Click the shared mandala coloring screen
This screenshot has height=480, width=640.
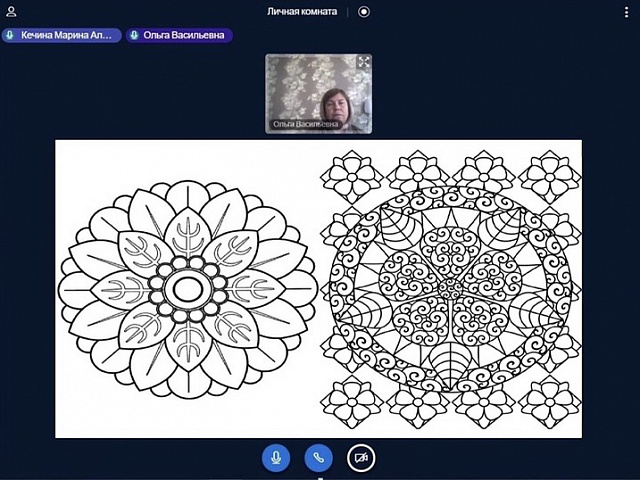(x=318, y=289)
